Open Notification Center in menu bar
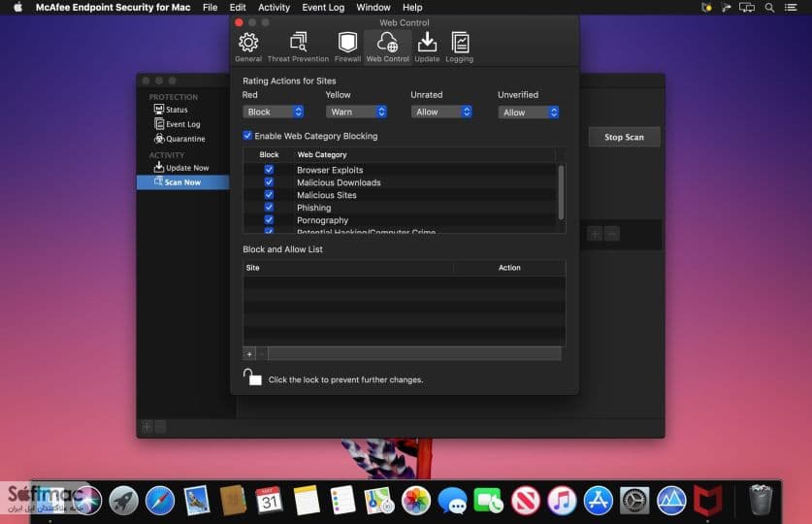This screenshot has height=524, width=812. [x=791, y=7]
